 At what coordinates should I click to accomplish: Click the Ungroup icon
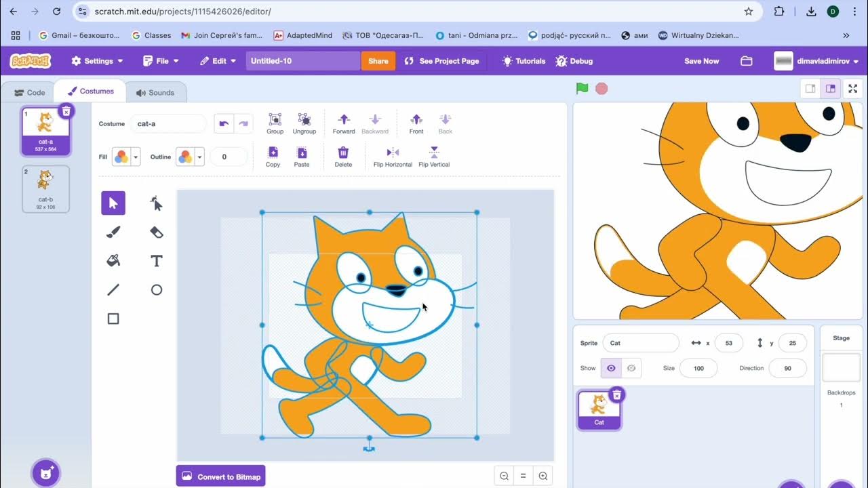pyautogui.click(x=304, y=123)
